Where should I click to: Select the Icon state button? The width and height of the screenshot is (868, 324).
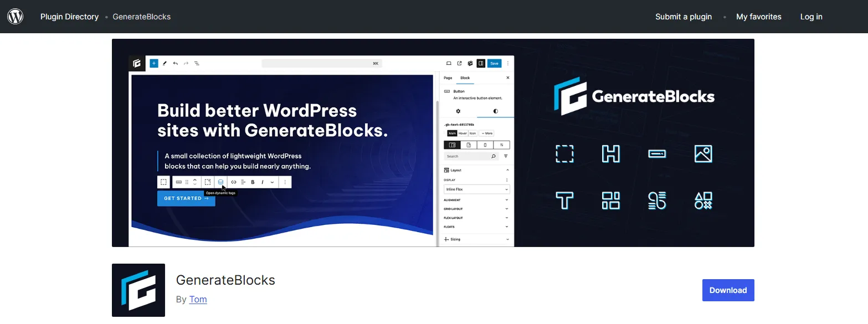472,133
